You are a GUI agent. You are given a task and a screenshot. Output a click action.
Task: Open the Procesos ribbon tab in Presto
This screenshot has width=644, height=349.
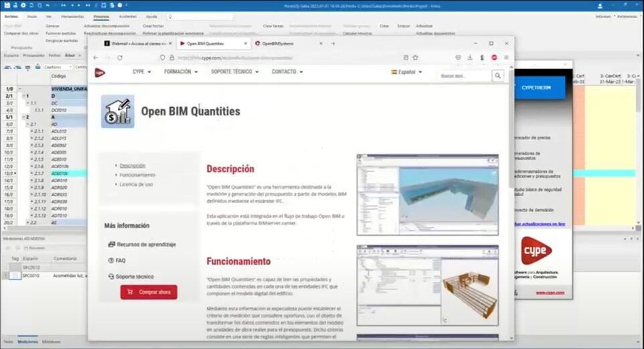point(101,16)
